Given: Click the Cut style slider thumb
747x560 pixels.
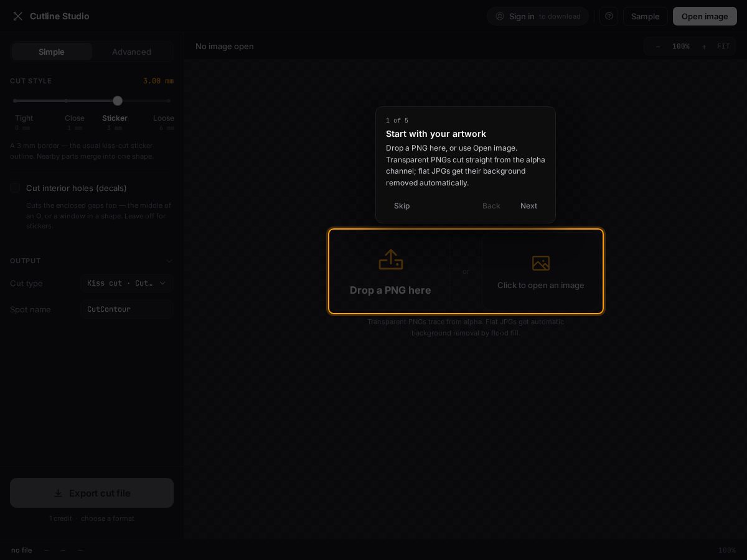Looking at the screenshot, I should tap(118, 101).
